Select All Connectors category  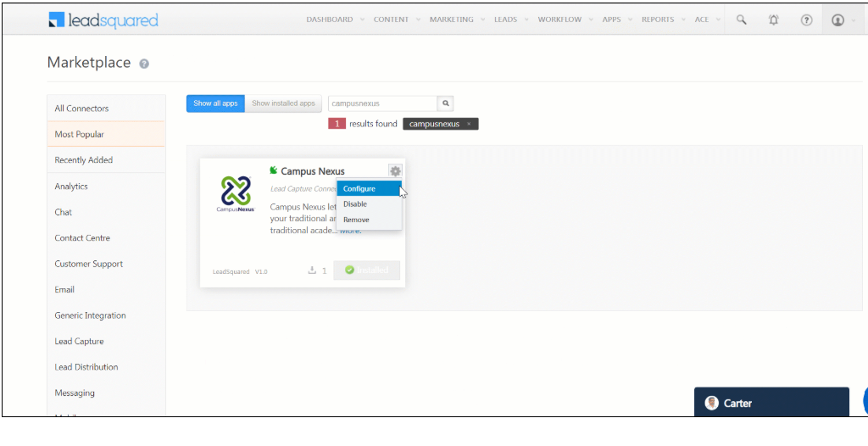coord(106,109)
